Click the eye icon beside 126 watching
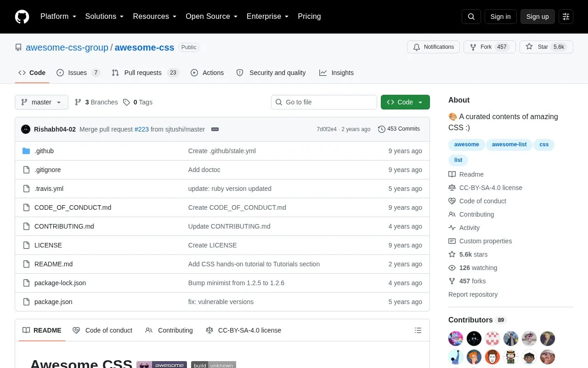Screen dimensions: 588x368 tap(452, 268)
